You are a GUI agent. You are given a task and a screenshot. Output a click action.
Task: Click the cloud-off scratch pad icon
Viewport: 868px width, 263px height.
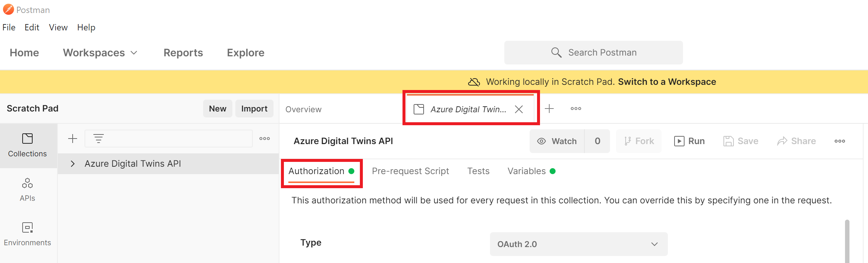(x=474, y=82)
